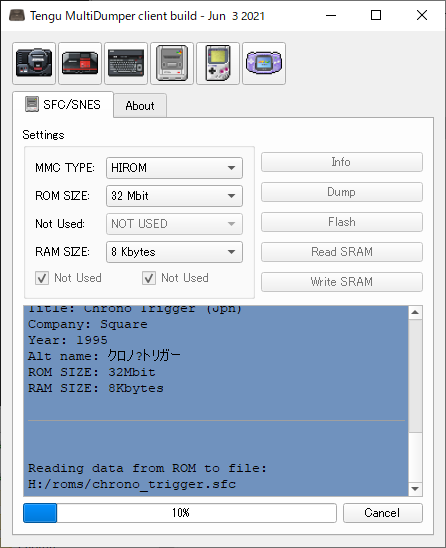Screen dimensions: 446x548
Task: Open the RAM SIZE 8 Kbytes dropdown
Action: (174, 252)
